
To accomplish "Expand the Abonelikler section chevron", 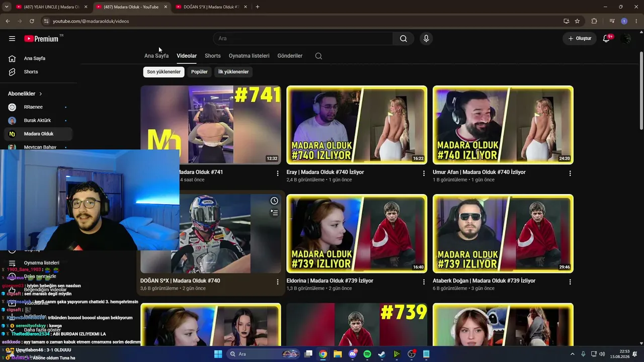I will pos(41,94).
